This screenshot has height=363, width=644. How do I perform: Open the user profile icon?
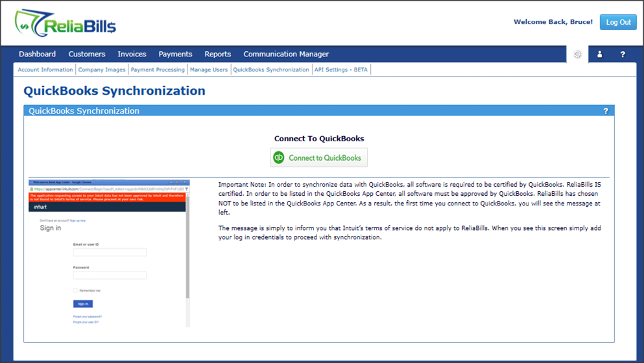(599, 54)
